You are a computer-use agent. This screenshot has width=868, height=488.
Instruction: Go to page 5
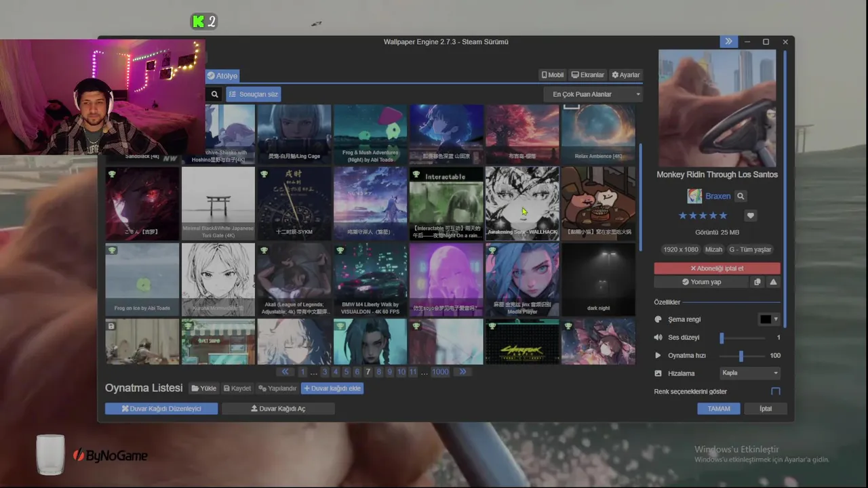click(x=347, y=372)
